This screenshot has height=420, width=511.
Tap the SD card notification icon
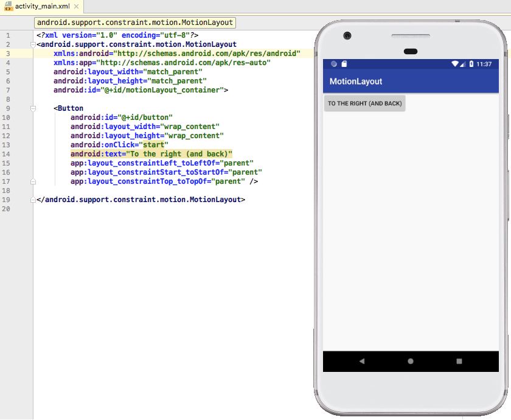[x=344, y=64]
